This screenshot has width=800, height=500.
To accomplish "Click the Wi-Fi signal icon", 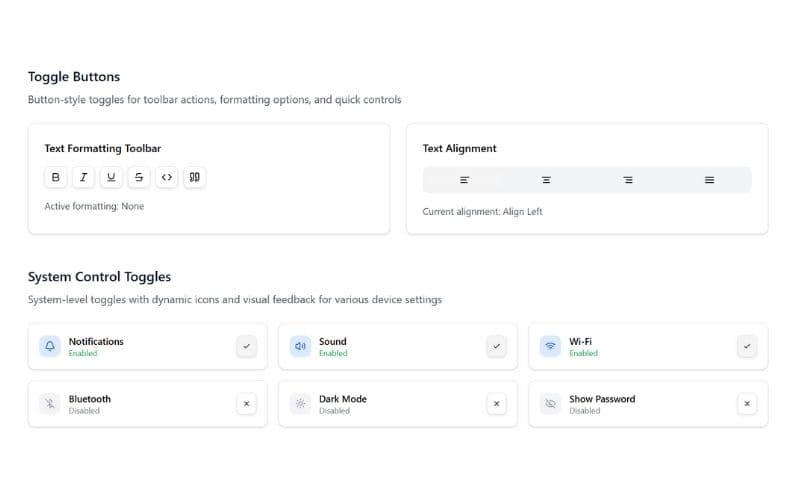I will pyautogui.click(x=551, y=346).
